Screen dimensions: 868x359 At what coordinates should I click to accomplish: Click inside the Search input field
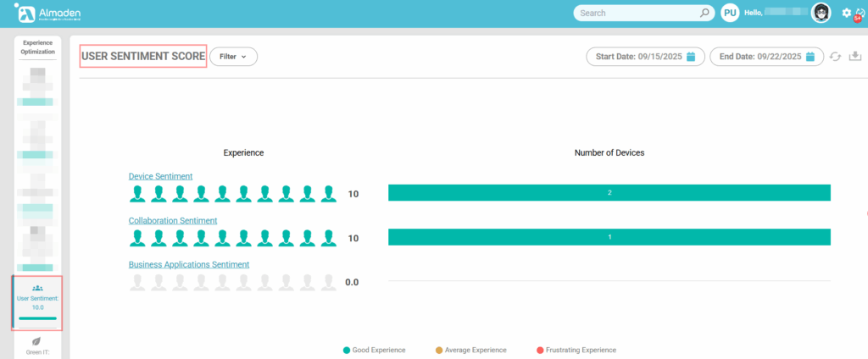(636, 13)
